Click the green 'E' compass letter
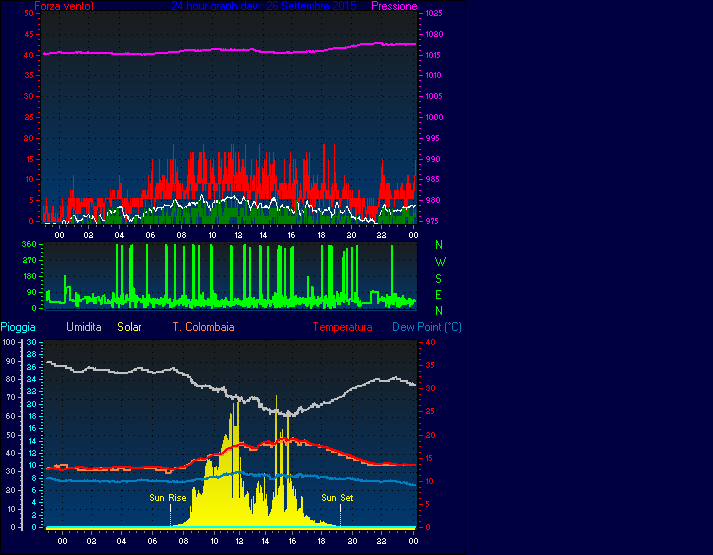 point(438,295)
